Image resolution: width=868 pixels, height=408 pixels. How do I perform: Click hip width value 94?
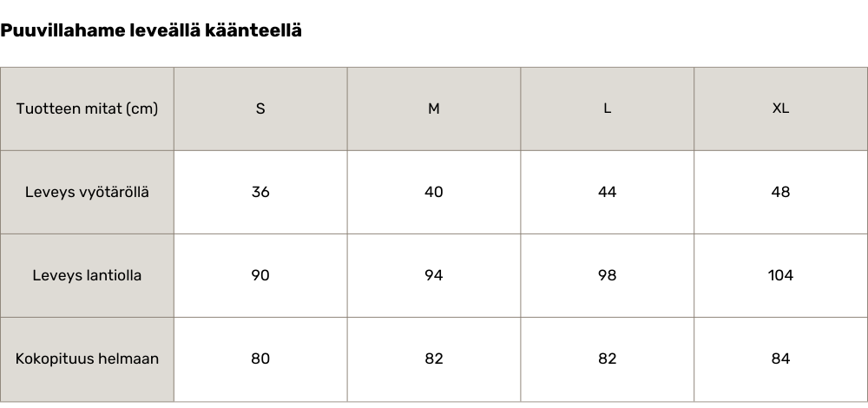[x=434, y=275]
